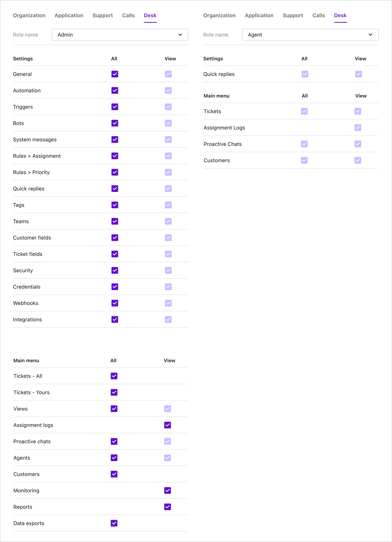Open the Admin role name dropdown
Screen dimensions: 392x542
pyautogui.click(x=120, y=35)
